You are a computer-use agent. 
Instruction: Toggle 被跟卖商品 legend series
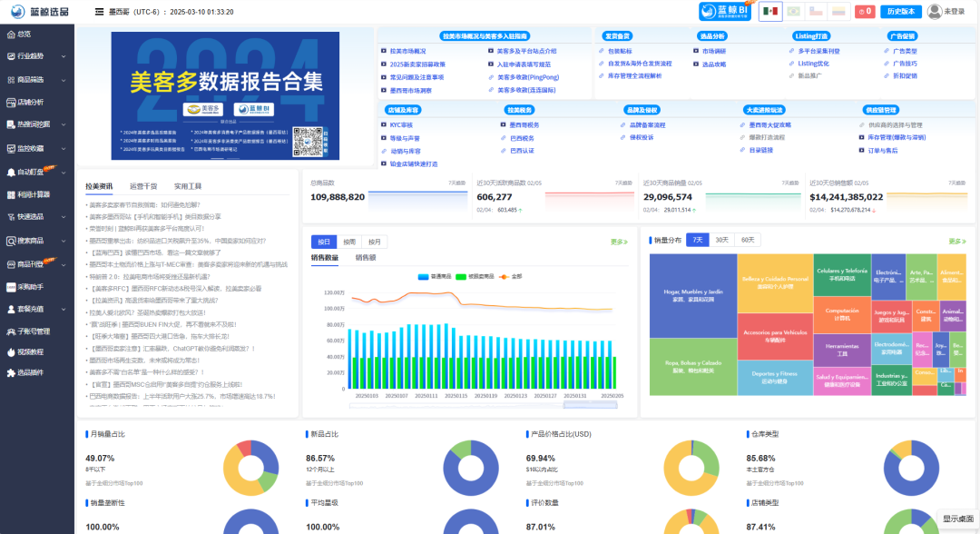475,276
